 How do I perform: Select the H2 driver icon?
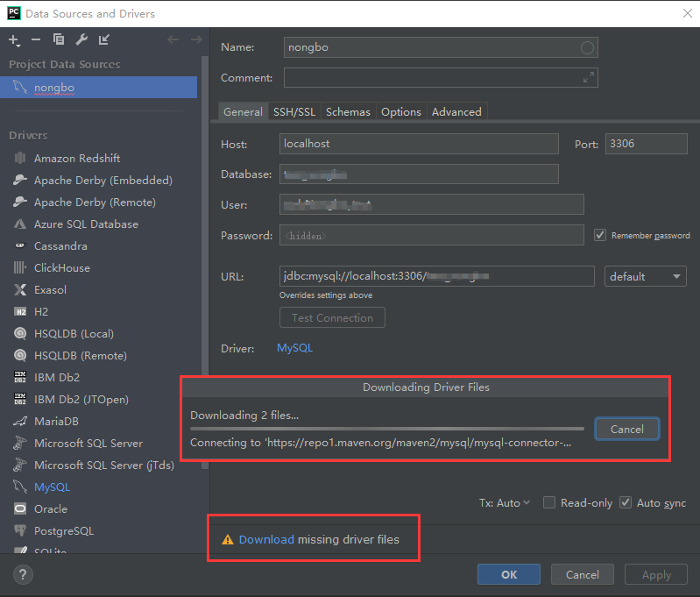[19, 311]
